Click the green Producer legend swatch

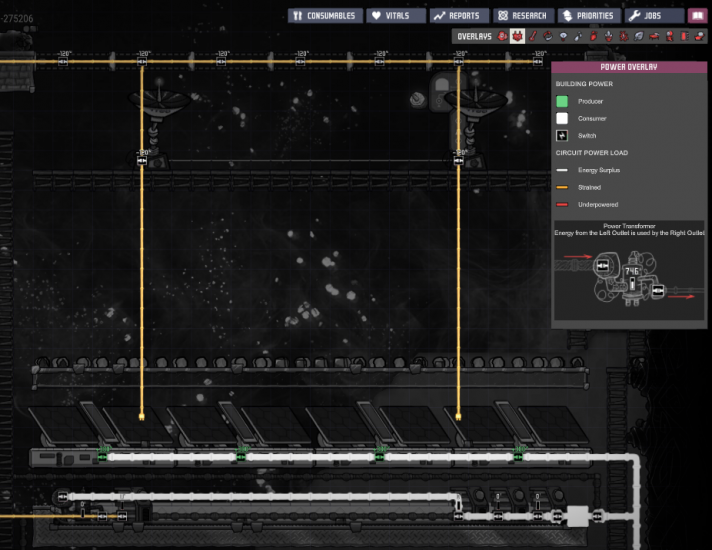coord(562,101)
